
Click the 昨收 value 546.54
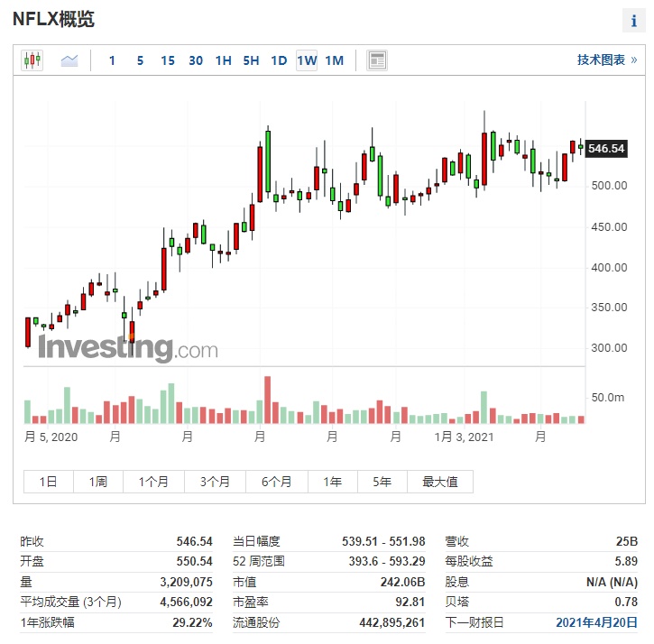(194, 541)
